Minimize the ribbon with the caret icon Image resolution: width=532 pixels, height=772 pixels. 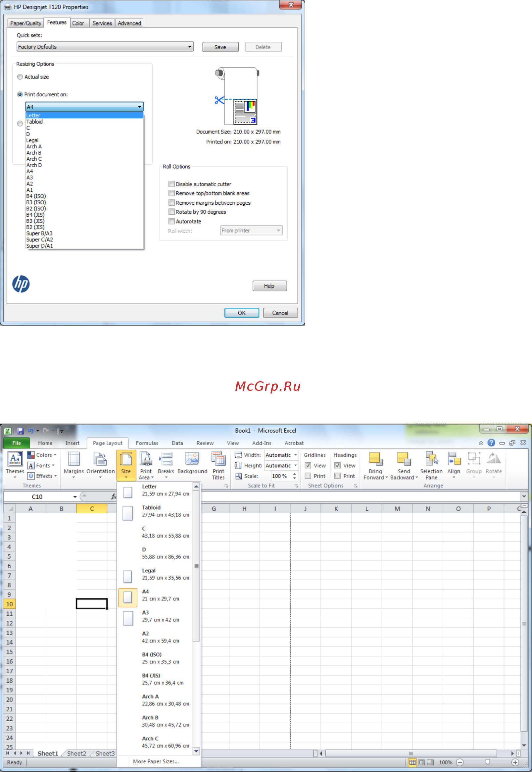point(481,443)
